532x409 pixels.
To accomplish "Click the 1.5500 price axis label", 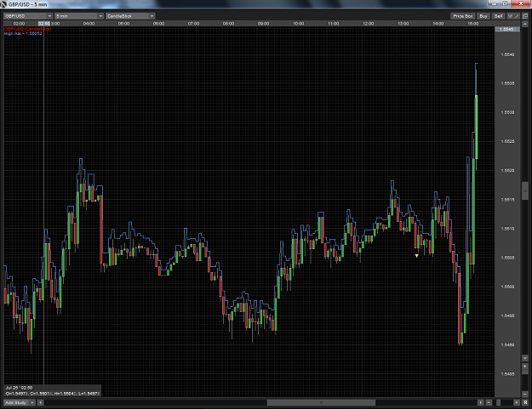I will click(507, 287).
